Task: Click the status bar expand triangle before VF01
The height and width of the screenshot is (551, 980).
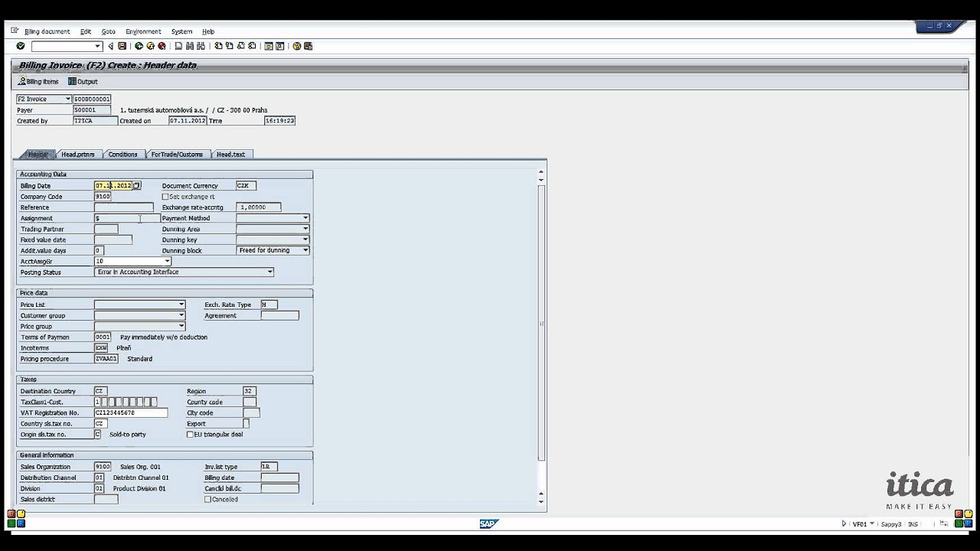Action: point(844,524)
